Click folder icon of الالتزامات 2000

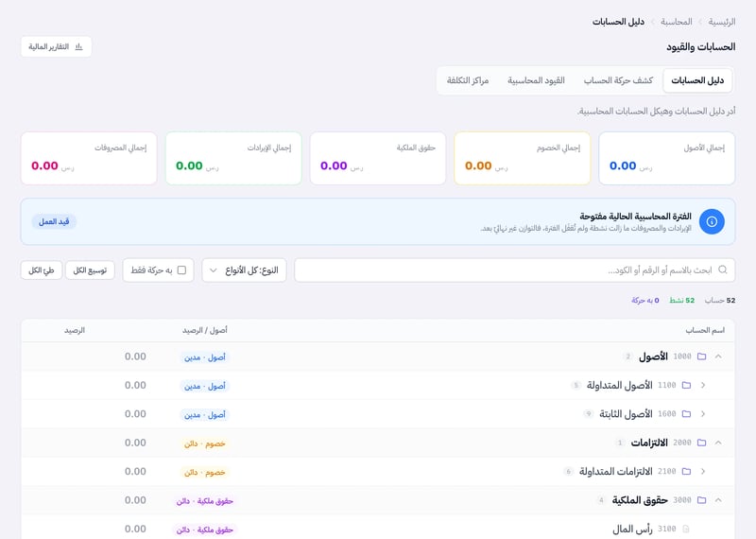tap(702, 443)
